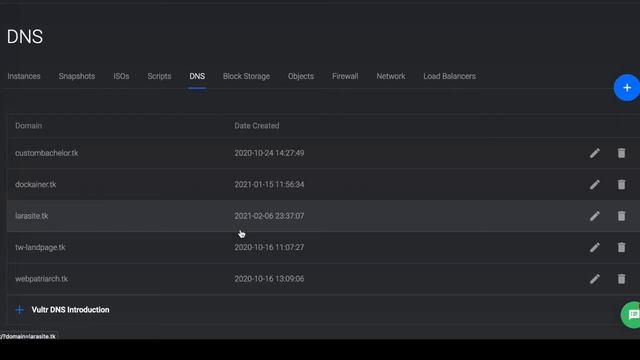Image resolution: width=640 pixels, height=360 pixels.
Task: Open the ISOs tab
Action: [121, 76]
